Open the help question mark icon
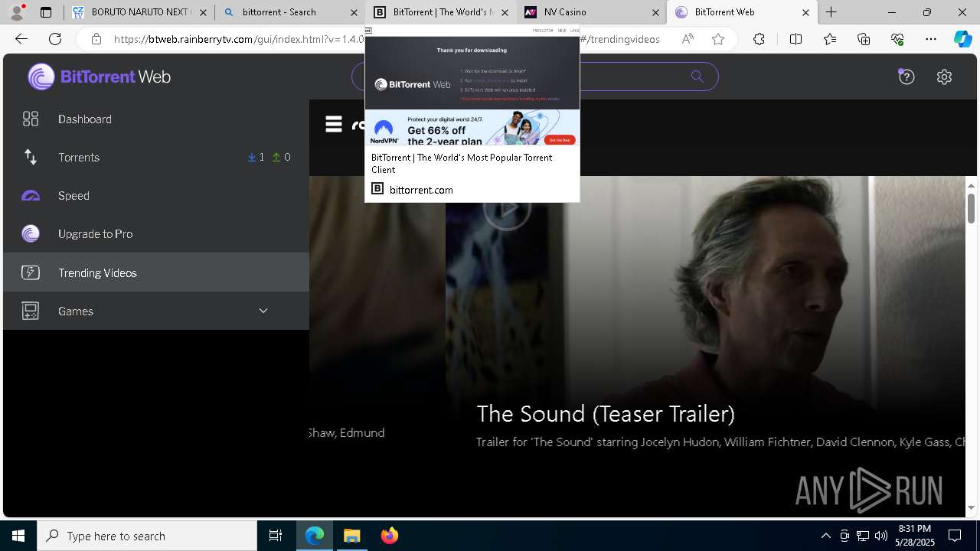The image size is (980, 551). click(x=906, y=77)
